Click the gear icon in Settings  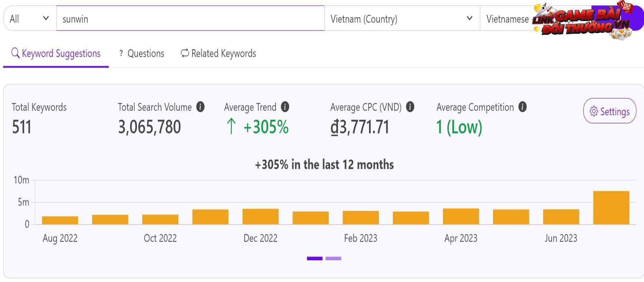[594, 111]
